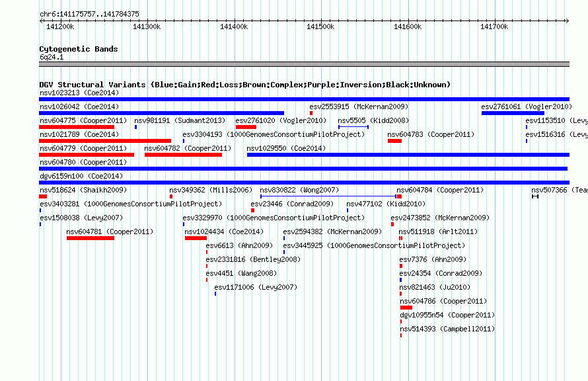Select nsv477102 (Kidd2010) variant label

tap(386, 204)
